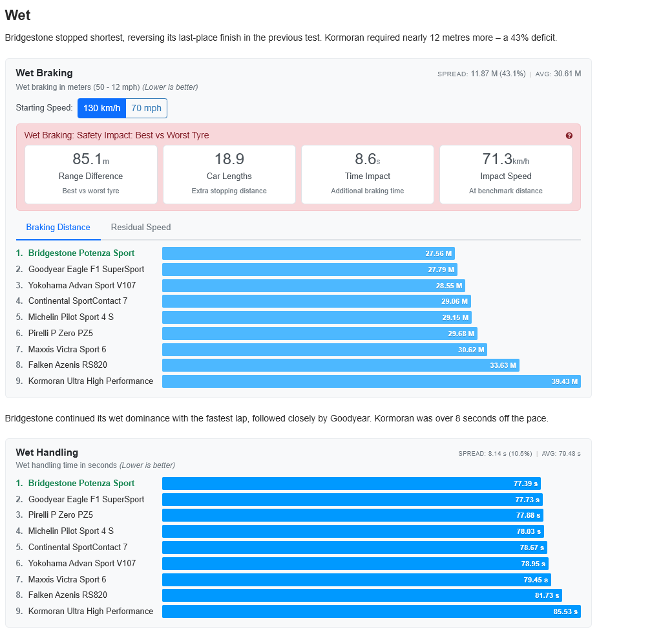The width and height of the screenshot is (672, 638).
Task: Click Pirelli P Zero PZ5 in Wet Handling
Action: pyautogui.click(x=61, y=515)
